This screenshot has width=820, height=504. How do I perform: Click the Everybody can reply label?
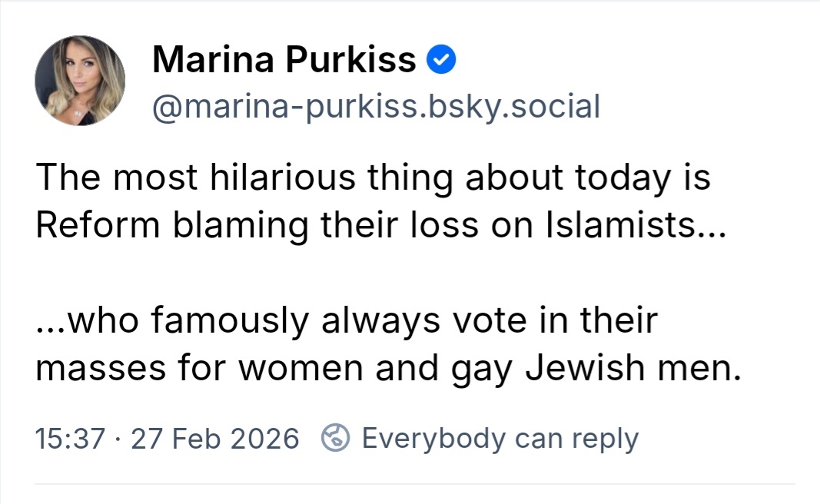tap(500, 439)
